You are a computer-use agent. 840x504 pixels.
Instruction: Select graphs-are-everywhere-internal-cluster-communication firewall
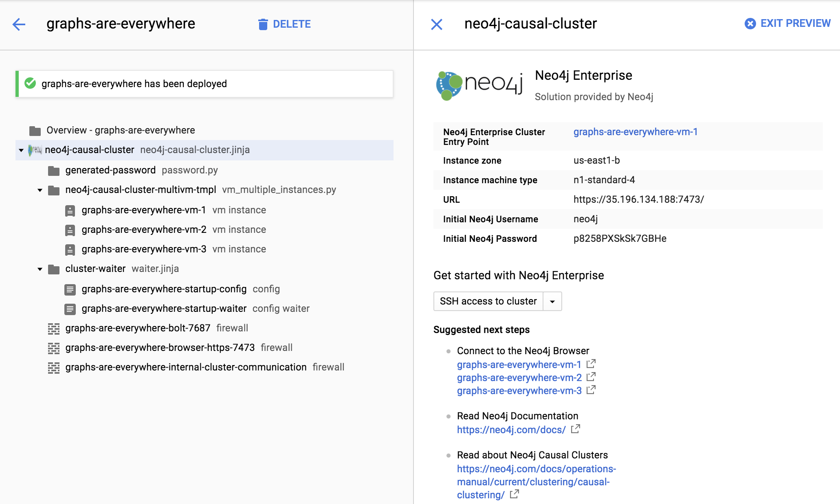pos(186,367)
